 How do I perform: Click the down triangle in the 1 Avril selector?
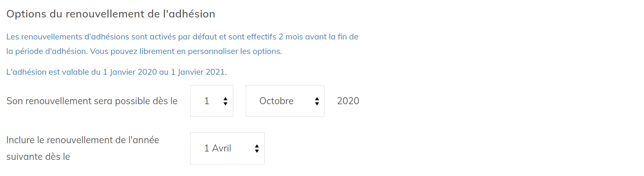pos(257,151)
